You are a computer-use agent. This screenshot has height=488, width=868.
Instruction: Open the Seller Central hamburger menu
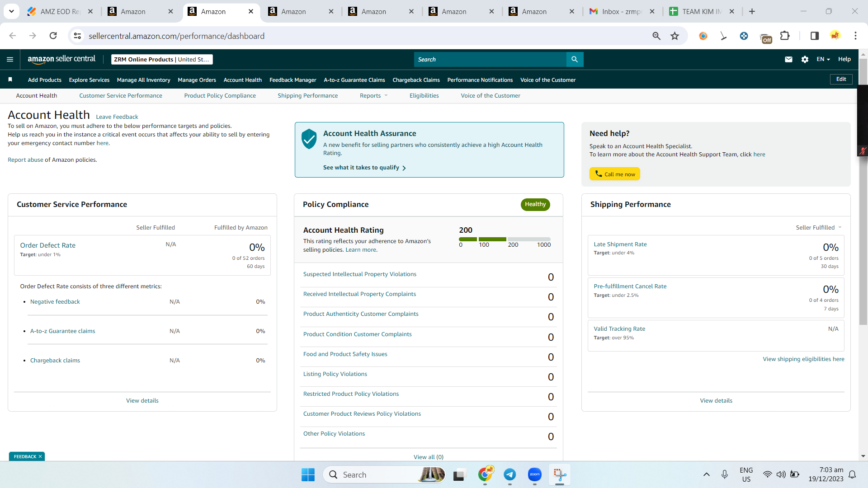pos(10,59)
